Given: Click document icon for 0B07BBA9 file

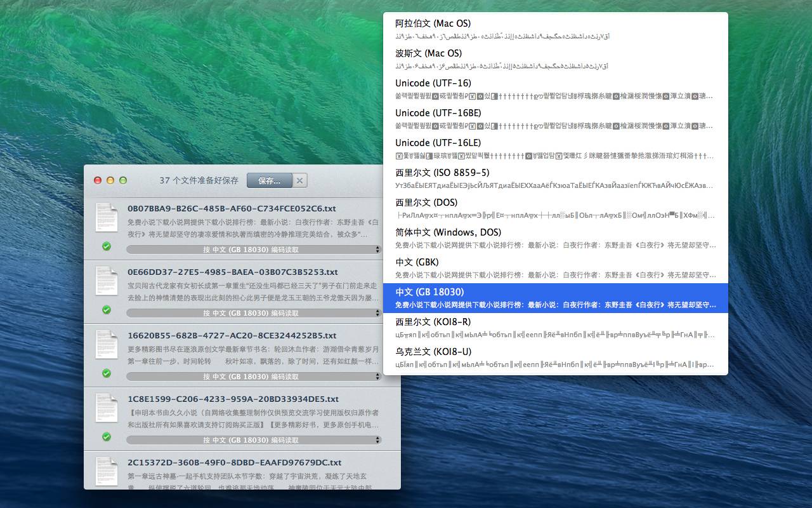Looking at the screenshot, I should click(x=107, y=218).
